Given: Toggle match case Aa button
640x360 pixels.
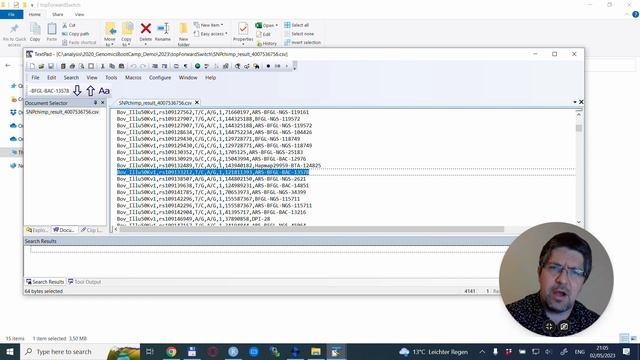Looking at the screenshot, I should point(104,91).
